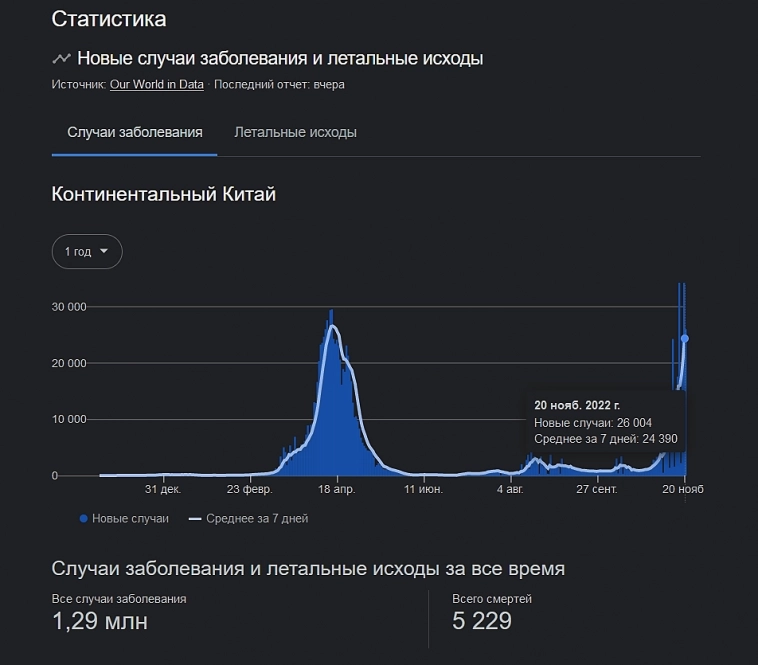Open the "1 год" time range dropdown
Screen dimensions: 758x665
pyautogui.click(x=87, y=252)
